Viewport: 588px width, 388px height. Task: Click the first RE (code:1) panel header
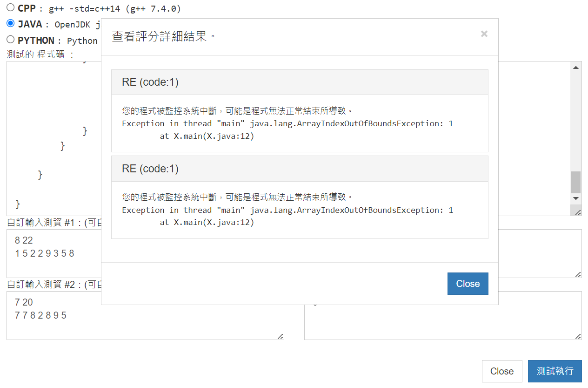[300, 82]
